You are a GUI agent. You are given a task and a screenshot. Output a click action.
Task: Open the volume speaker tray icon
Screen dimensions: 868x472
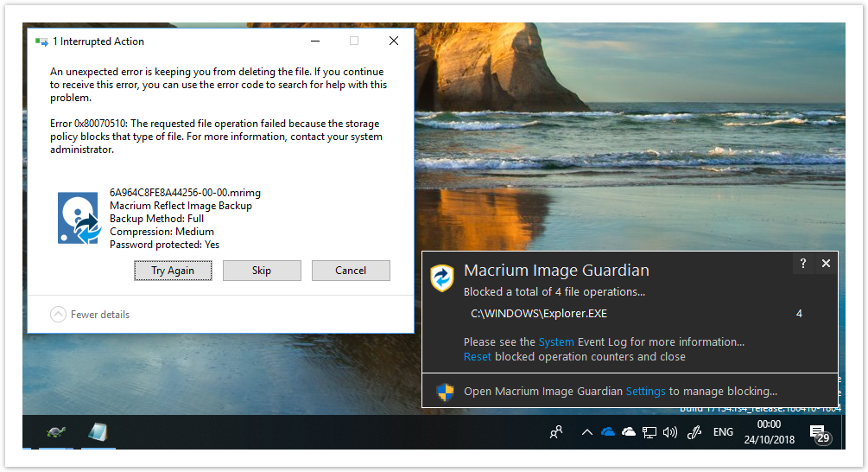coord(670,432)
